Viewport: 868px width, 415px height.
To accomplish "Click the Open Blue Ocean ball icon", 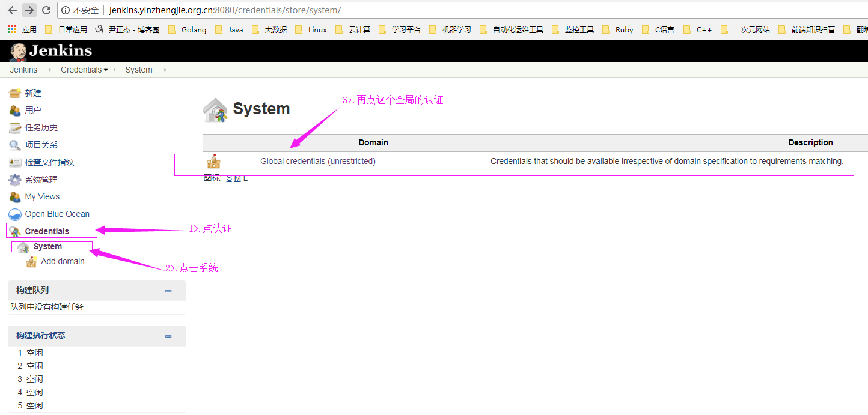I will pyautogui.click(x=15, y=214).
